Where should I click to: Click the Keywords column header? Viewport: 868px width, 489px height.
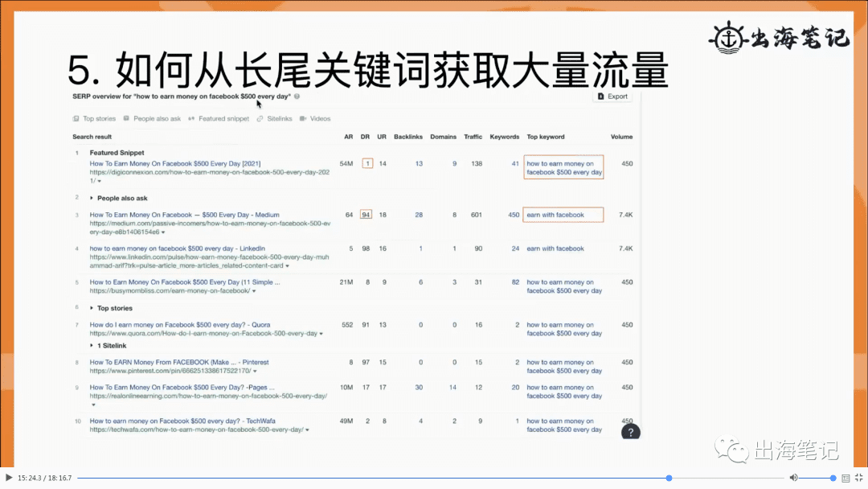(504, 137)
